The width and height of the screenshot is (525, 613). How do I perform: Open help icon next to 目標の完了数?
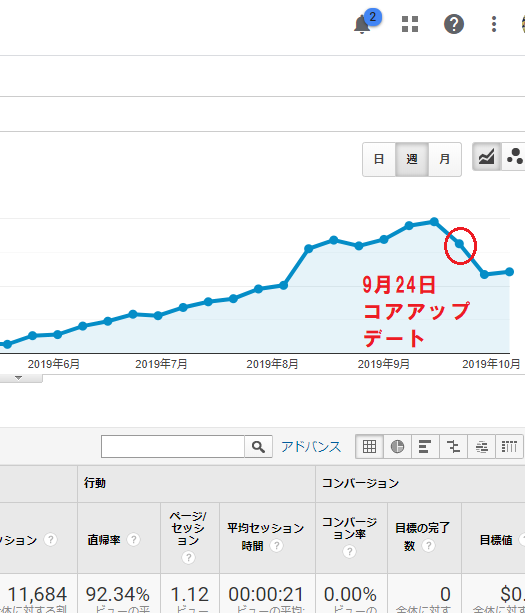click(x=428, y=545)
